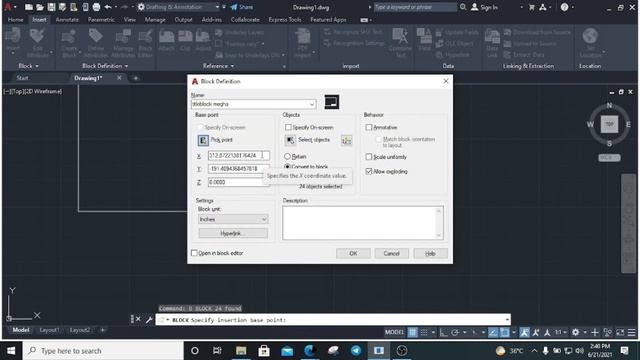Click the command line wrench icon
Screen dimensions: 640x360
(x=149, y=320)
